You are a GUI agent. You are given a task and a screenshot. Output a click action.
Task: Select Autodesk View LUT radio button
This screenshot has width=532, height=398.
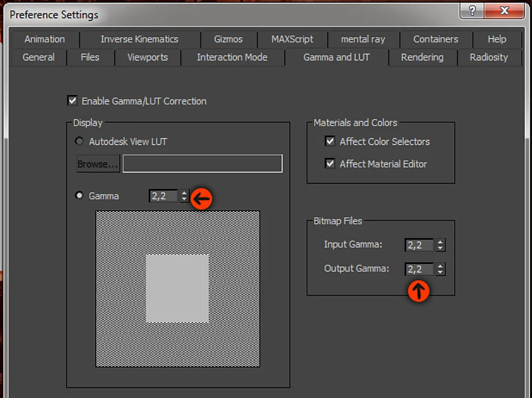[x=79, y=141]
